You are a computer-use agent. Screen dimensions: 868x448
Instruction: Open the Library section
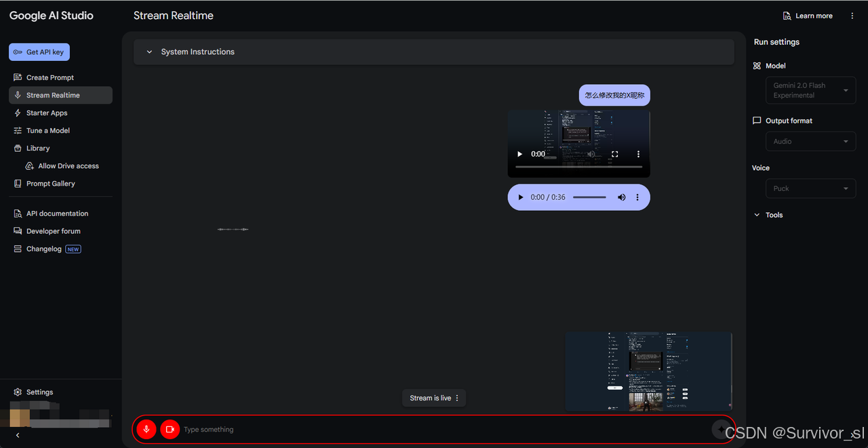click(x=38, y=148)
